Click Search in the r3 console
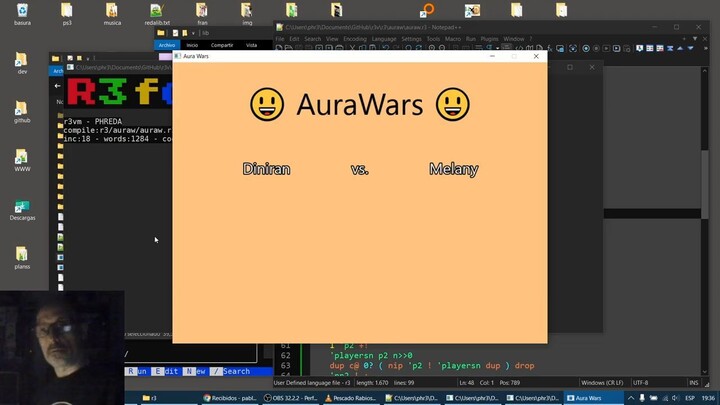 (x=231, y=371)
